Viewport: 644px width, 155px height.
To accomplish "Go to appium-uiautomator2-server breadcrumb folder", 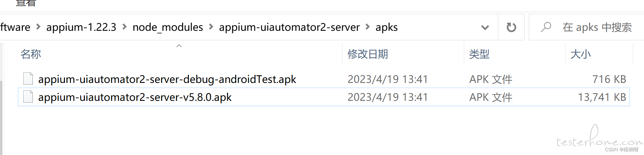I will point(289,27).
